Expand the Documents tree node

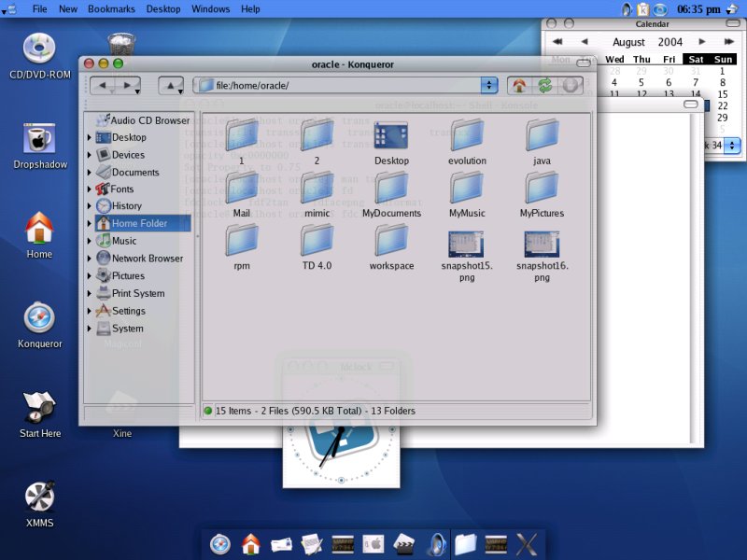coord(89,173)
